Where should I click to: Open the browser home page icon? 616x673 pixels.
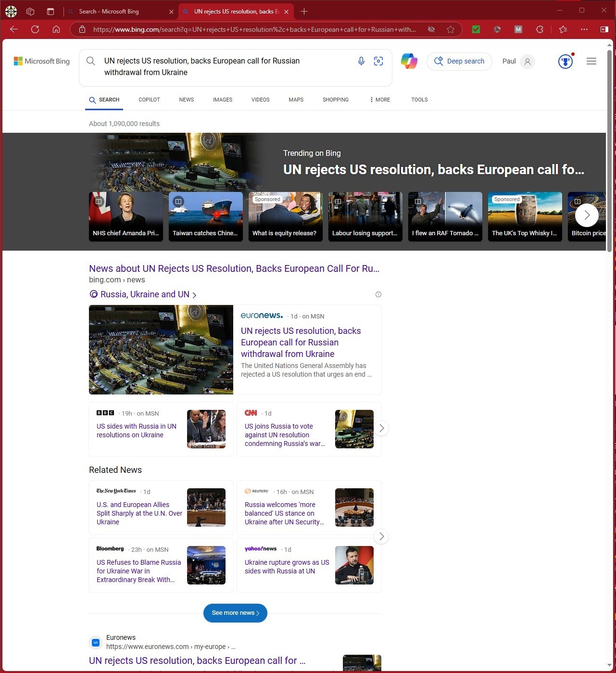coord(56,29)
